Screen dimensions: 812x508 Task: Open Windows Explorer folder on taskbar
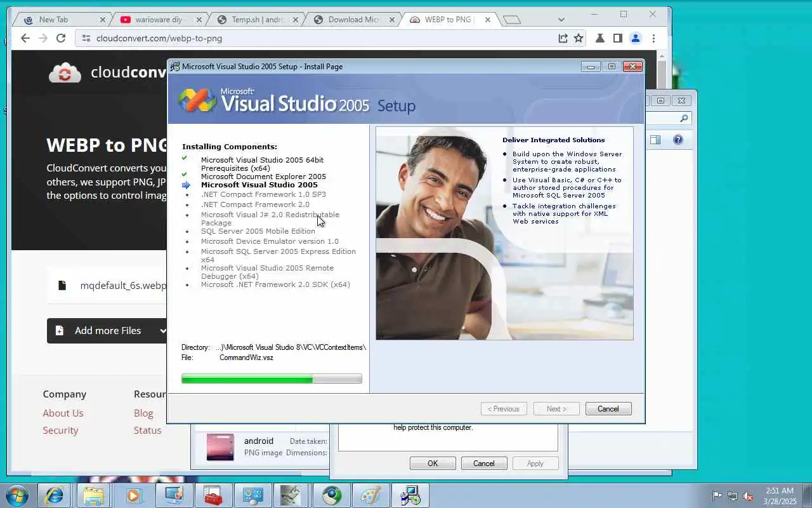pos(93,495)
